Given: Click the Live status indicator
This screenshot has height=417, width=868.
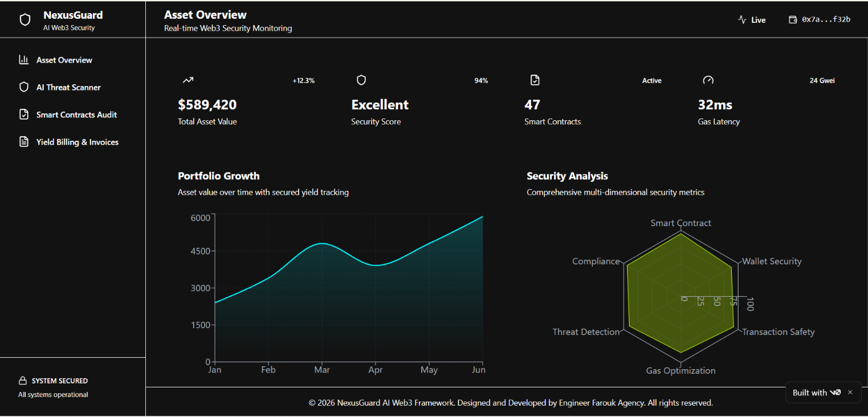Looking at the screenshot, I should point(752,19).
